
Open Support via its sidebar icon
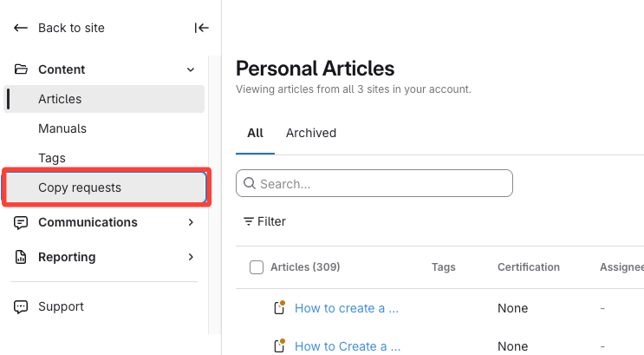point(21,306)
